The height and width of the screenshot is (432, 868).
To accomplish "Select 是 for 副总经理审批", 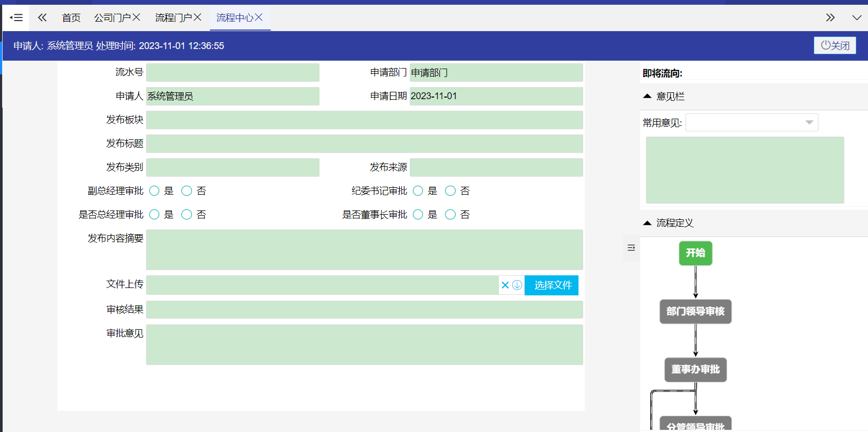I will [154, 190].
